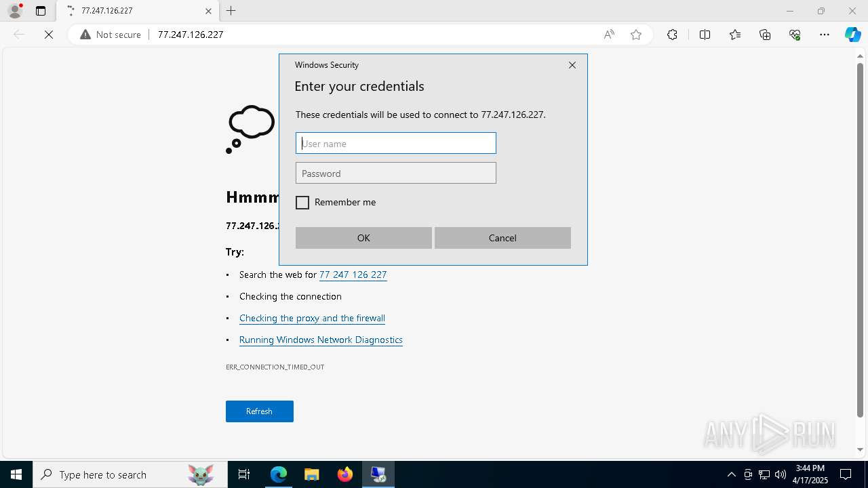Minimize the Edge browser window
The width and height of the screenshot is (868, 488).
coord(790,11)
